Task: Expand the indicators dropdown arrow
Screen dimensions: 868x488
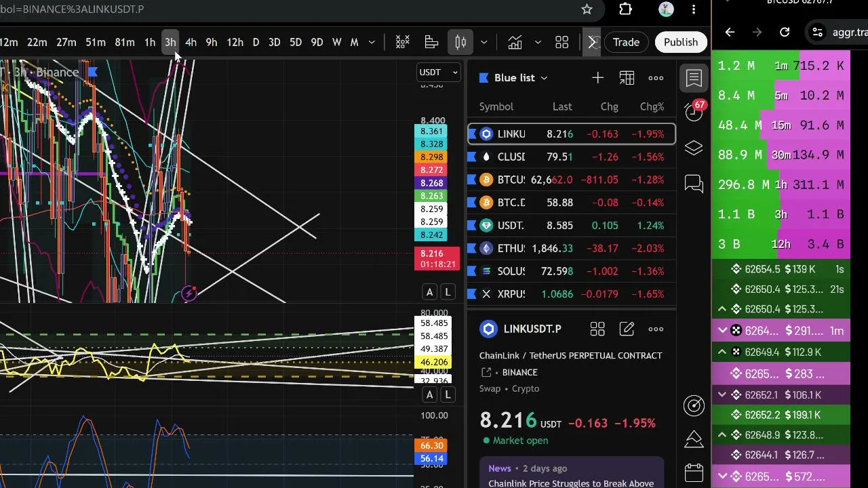Action: 538,43
